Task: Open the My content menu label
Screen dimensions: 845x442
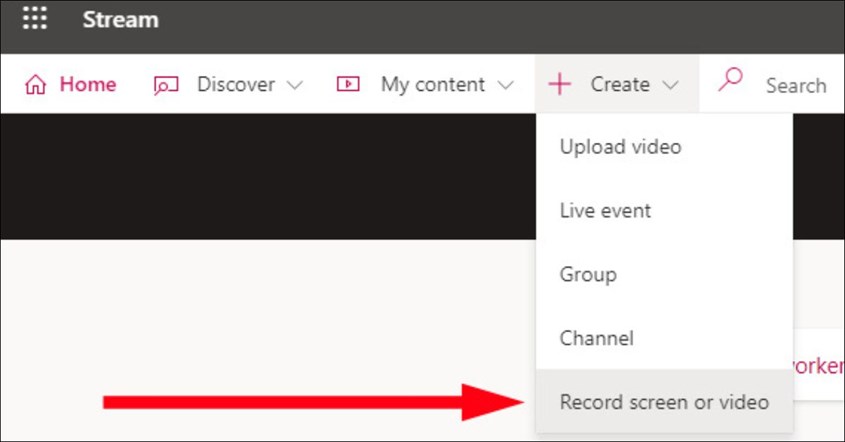Action: tap(433, 85)
